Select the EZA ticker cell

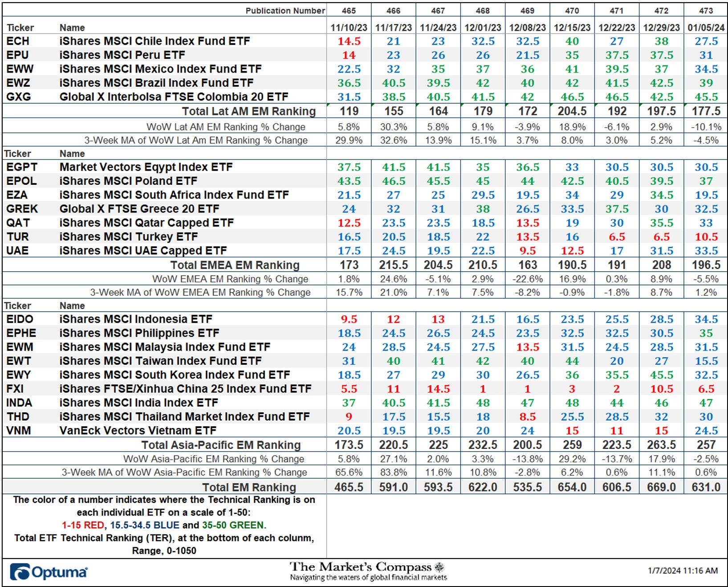[17, 195]
